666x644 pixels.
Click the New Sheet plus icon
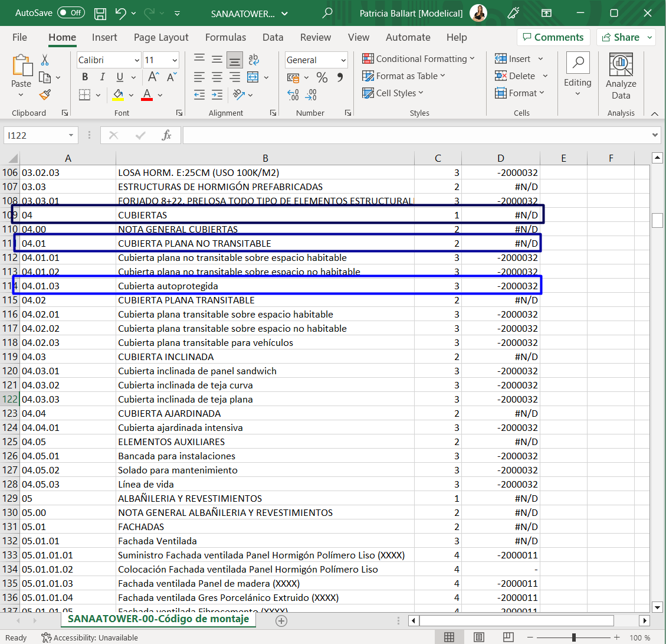pos(281,621)
